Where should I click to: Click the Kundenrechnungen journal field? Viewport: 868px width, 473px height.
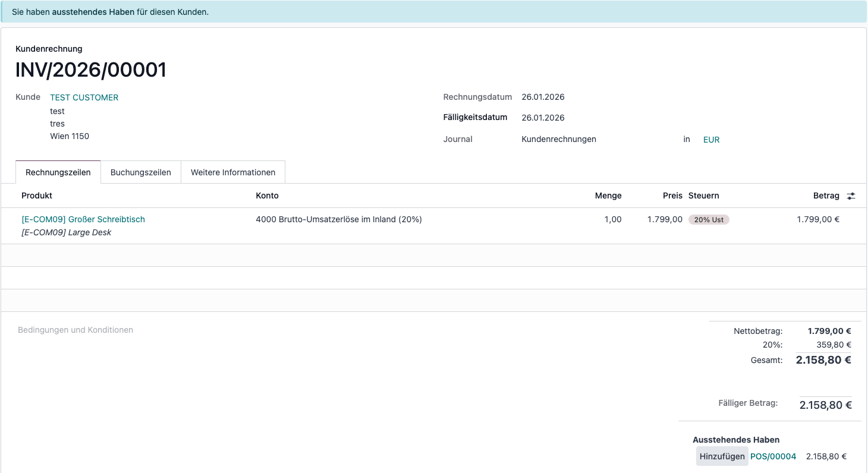559,139
